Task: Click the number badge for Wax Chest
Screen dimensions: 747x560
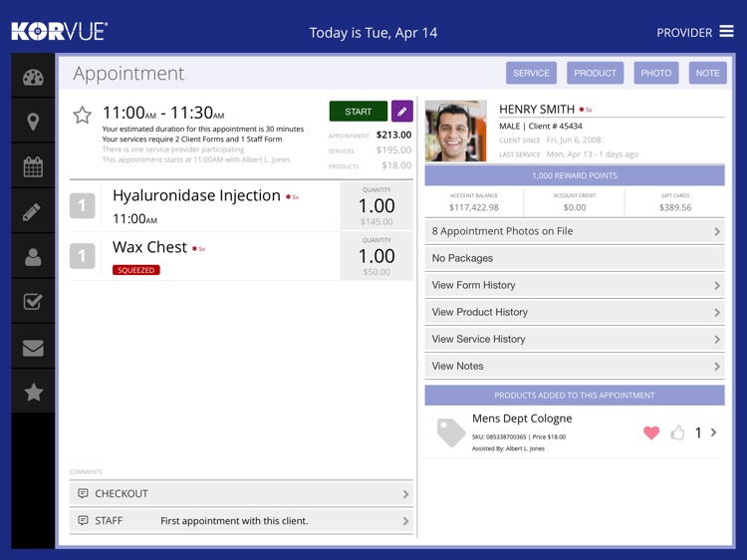Action: point(82,256)
